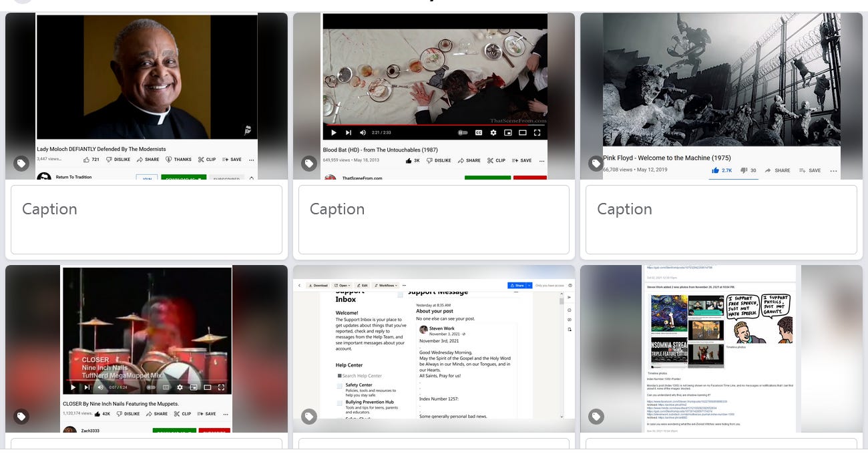Caption field under Lady Moloch image

(146, 220)
